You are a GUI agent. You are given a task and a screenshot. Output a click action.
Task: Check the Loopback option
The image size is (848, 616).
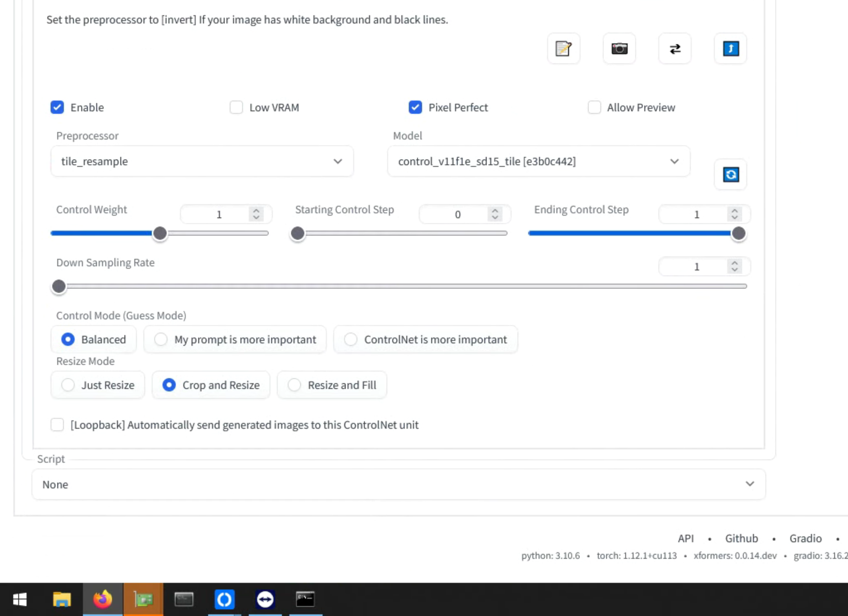pyautogui.click(x=57, y=424)
